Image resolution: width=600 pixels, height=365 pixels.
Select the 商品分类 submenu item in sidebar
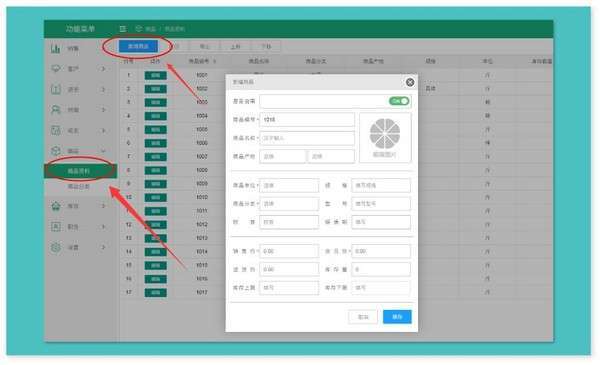click(79, 187)
